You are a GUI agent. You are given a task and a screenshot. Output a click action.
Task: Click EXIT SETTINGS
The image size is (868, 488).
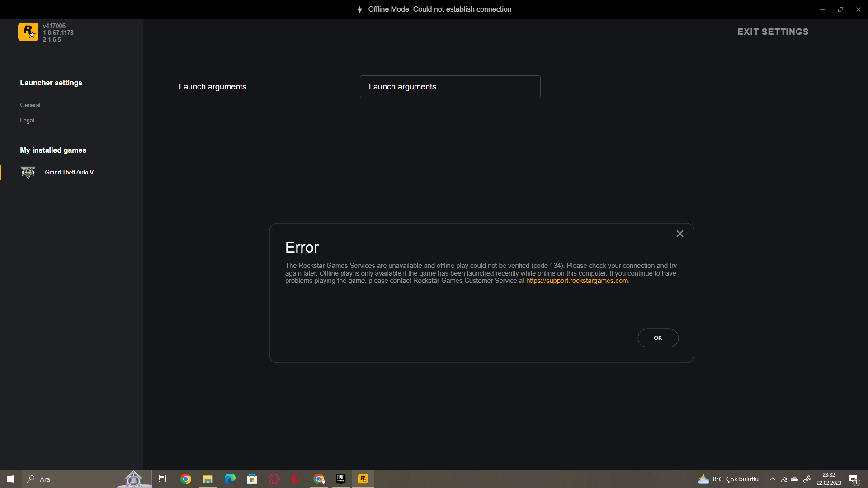click(773, 32)
